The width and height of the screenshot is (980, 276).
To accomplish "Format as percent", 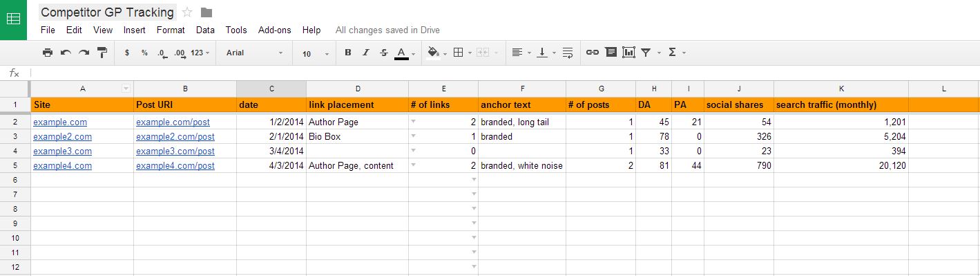I will coord(144,53).
